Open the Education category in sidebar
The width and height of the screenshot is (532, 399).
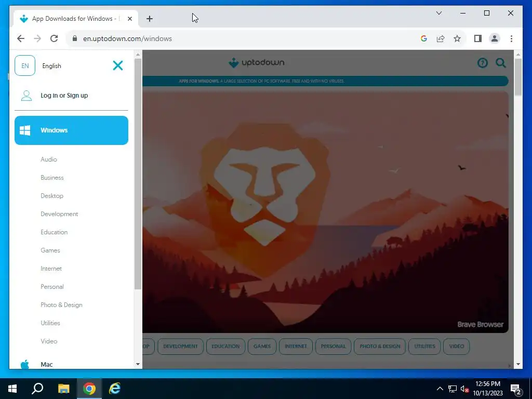point(54,232)
